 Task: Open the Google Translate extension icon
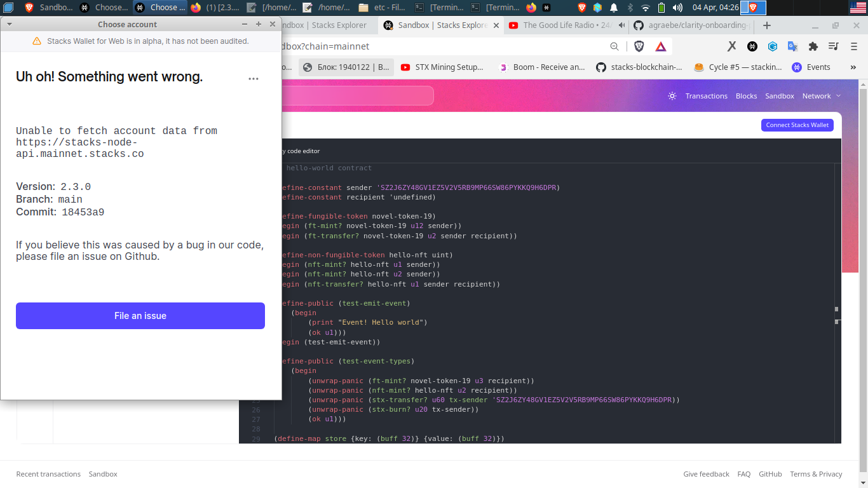[x=794, y=46]
